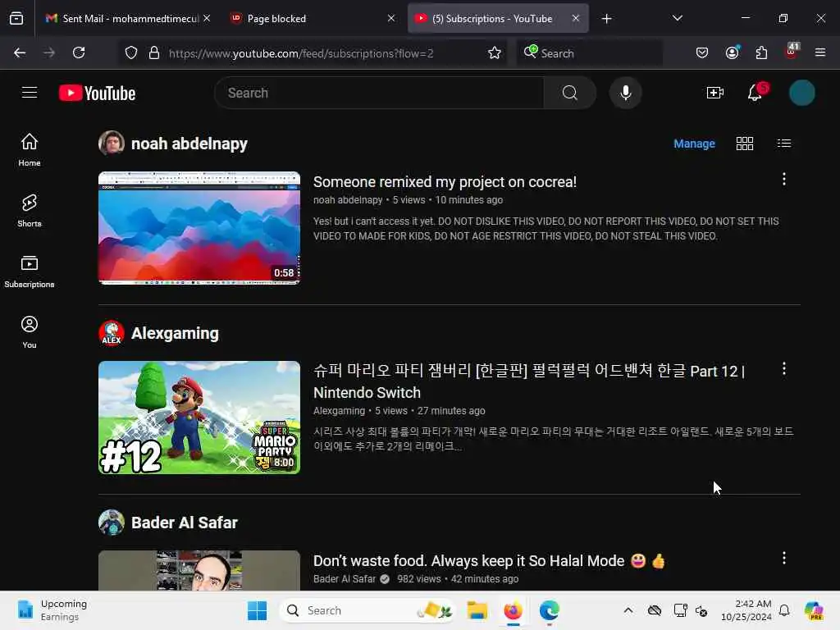Click the browser back arrow

click(x=20, y=52)
